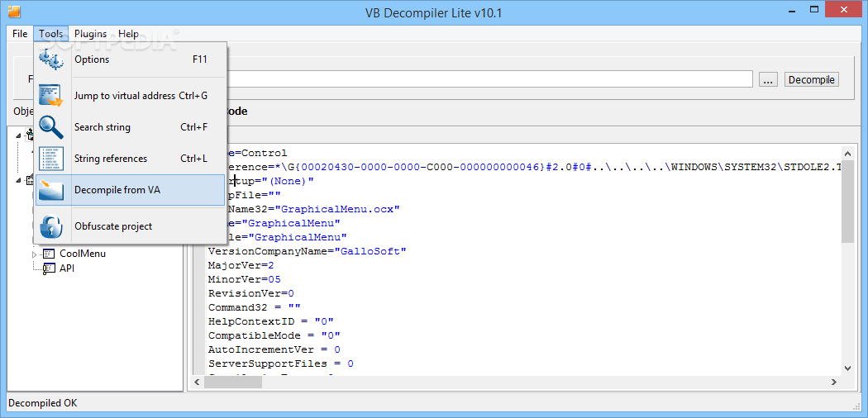The image size is (868, 418).
Task: Click the VersionCompanyName="GalloSoft" line
Action: (308, 252)
